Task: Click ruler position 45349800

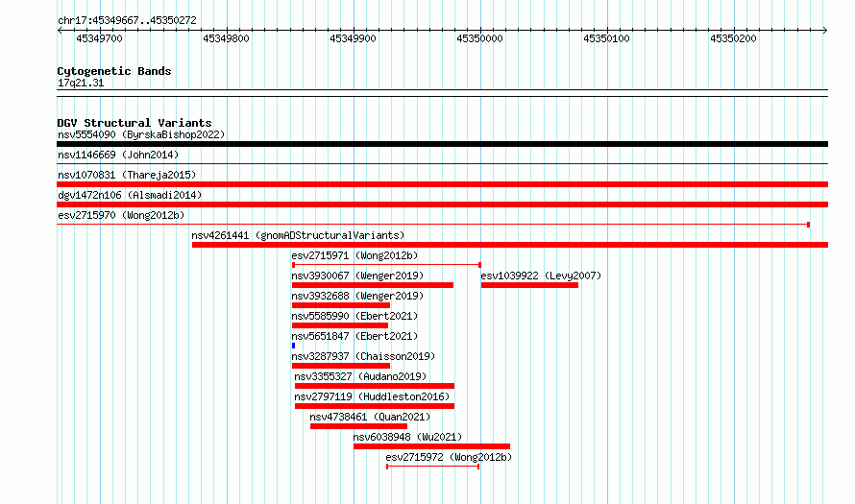Action: 226,38
